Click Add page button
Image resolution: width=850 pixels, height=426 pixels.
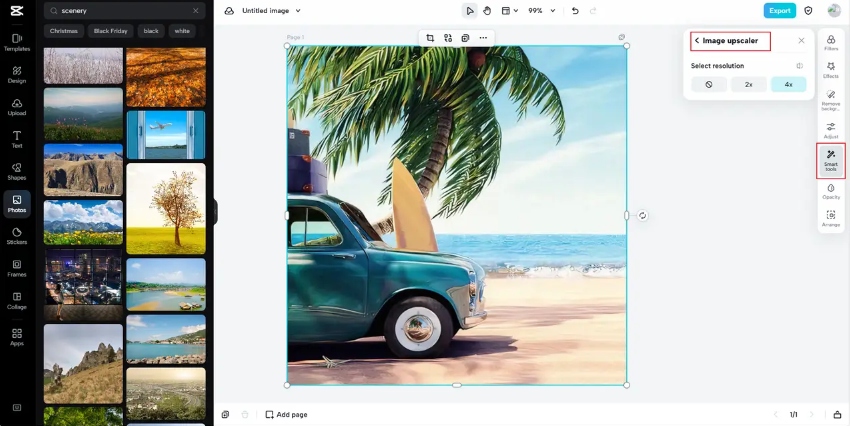(286, 415)
